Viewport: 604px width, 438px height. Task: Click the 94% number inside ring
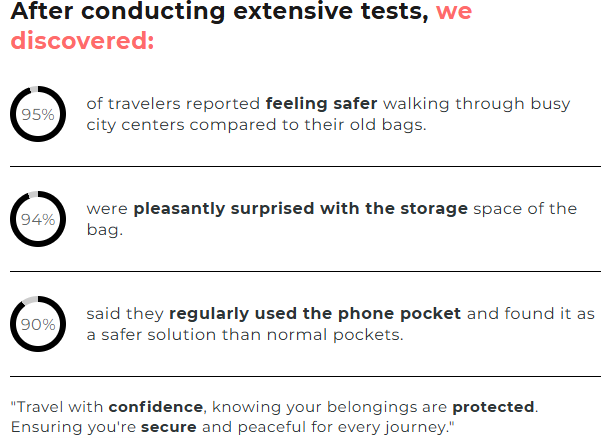(x=38, y=220)
